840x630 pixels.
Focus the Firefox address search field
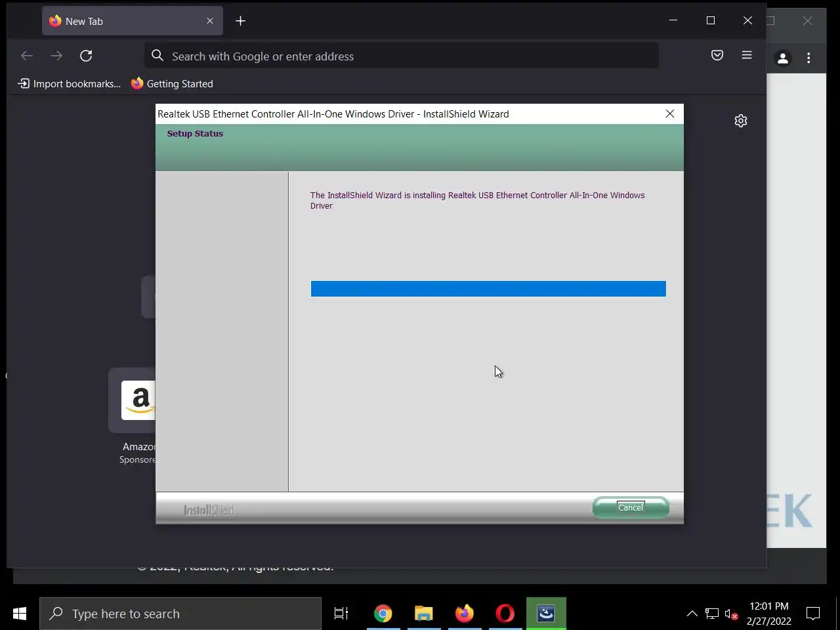(402, 56)
